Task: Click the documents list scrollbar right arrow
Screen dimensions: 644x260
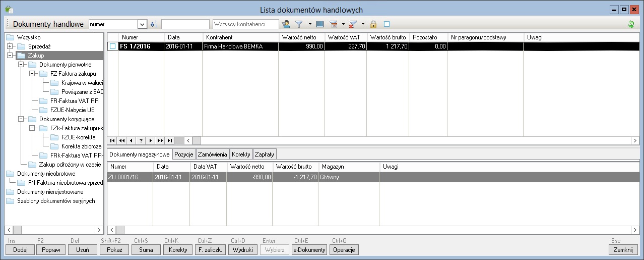Action: (x=635, y=140)
